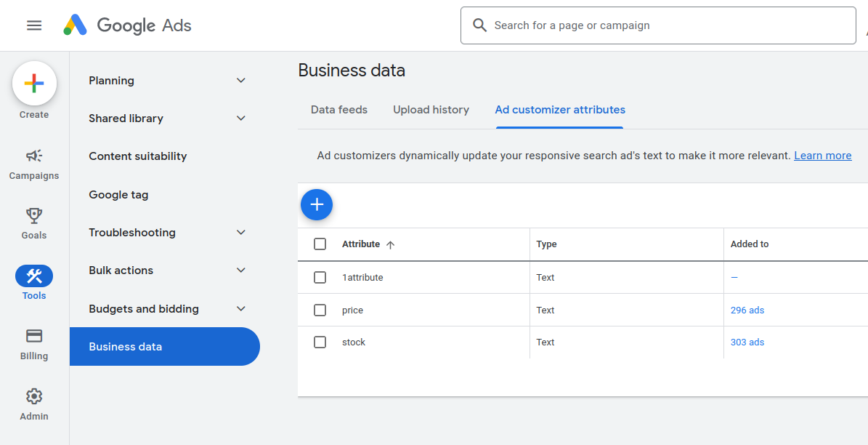Viewport: 868px width, 445px height.
Task: Switch to the Upload history tab
Action: [x=431, y=110]
